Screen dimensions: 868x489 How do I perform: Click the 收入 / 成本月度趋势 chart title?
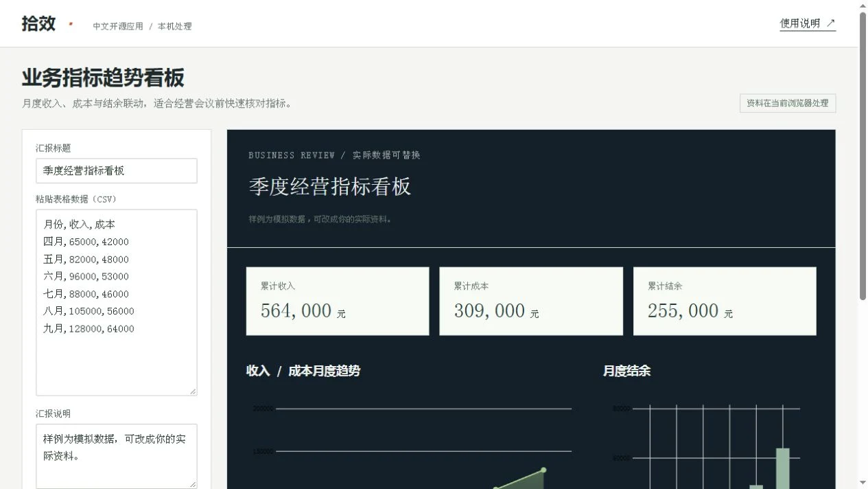pos(303,371)
